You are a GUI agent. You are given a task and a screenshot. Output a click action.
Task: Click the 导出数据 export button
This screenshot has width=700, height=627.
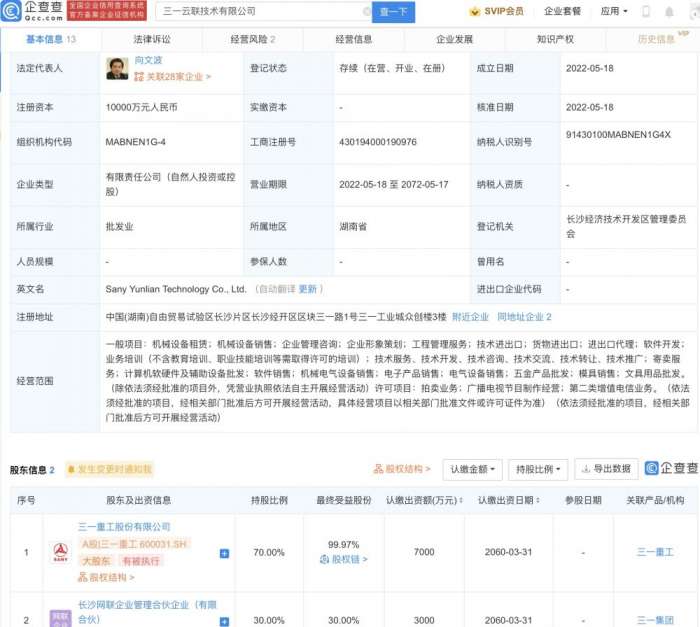(605, 469)
